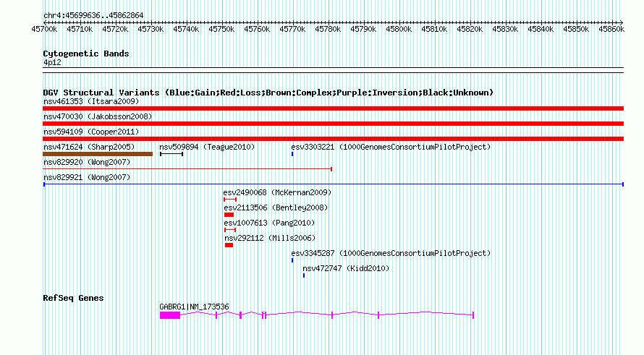Image resolution: width=644 pixels, height=355 pixels.
Task: Click the 45700k ruler tick label
Action: click(x=44, y=29)
